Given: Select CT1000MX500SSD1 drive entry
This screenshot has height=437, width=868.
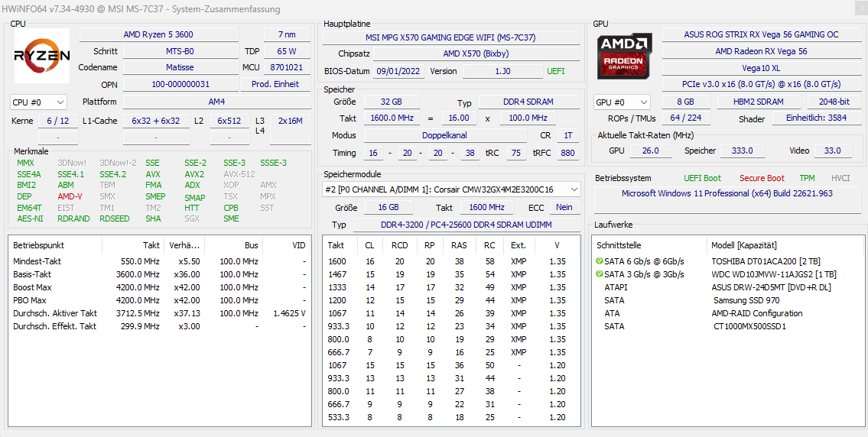Looking at the screenshot, I should click(727, 326).
